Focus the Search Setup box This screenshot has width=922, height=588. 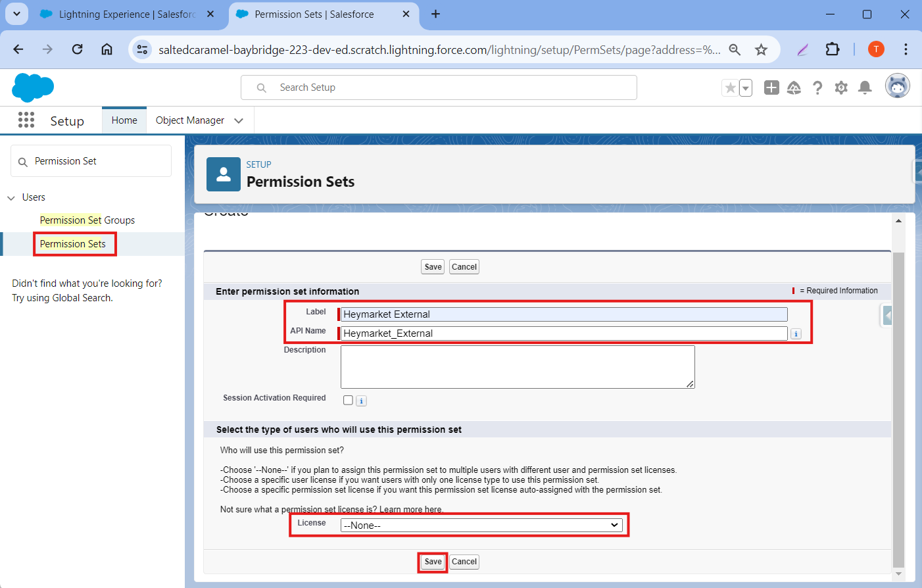coord(439,87)
